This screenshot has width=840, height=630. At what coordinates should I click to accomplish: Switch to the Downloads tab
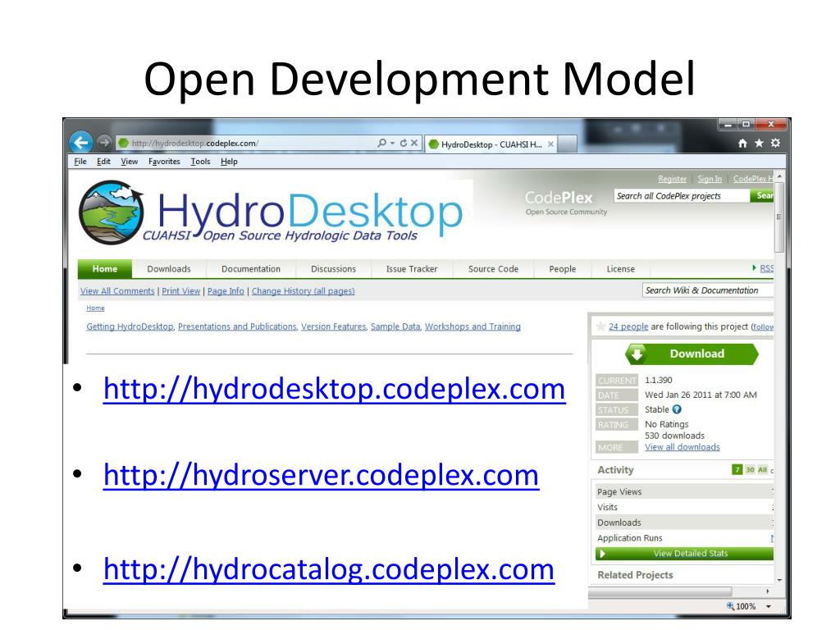click(x=169, y=269)
